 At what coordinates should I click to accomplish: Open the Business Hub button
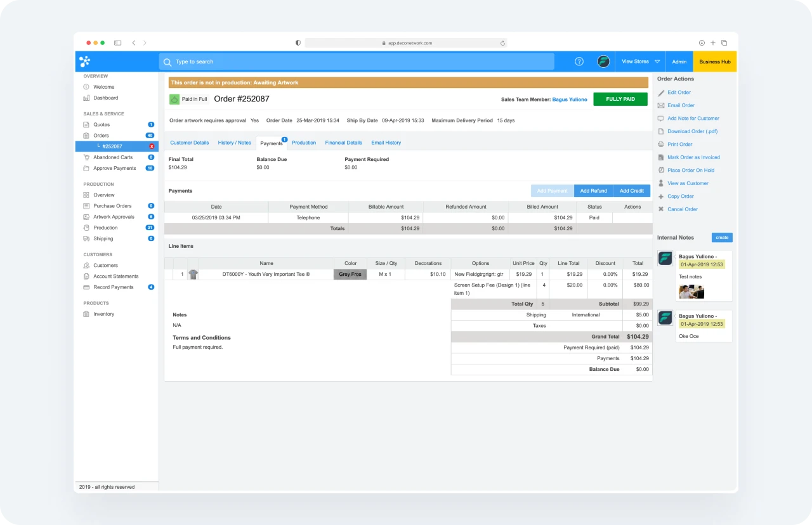(715, 62)
